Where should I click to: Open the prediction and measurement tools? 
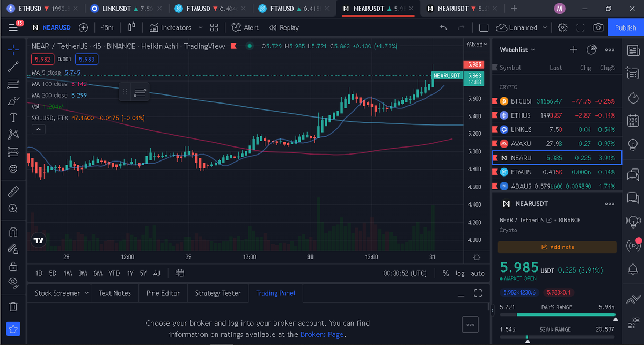point(13,152)
